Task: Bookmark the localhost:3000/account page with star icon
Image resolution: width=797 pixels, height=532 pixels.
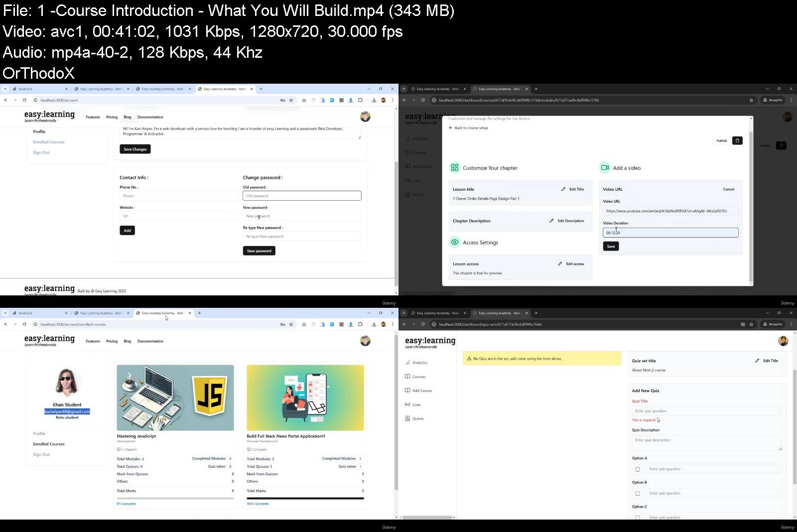Action: pos(291,100)
